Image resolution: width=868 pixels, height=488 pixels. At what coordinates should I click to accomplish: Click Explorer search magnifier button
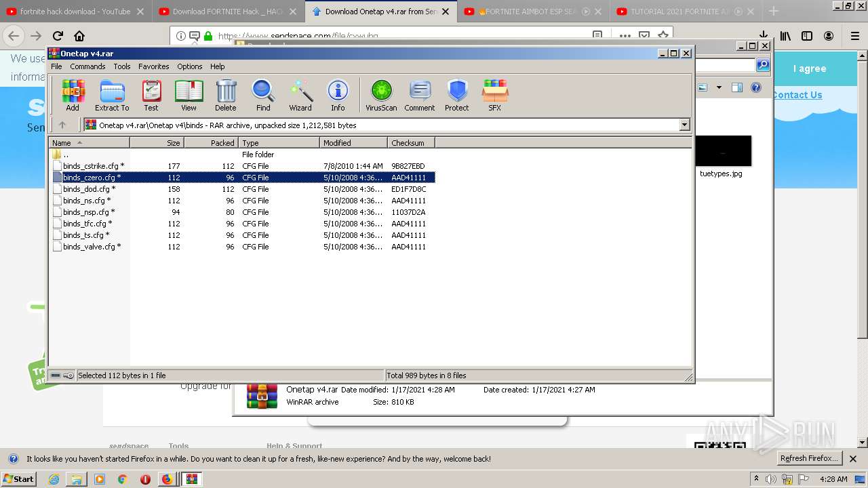(763, 65)
